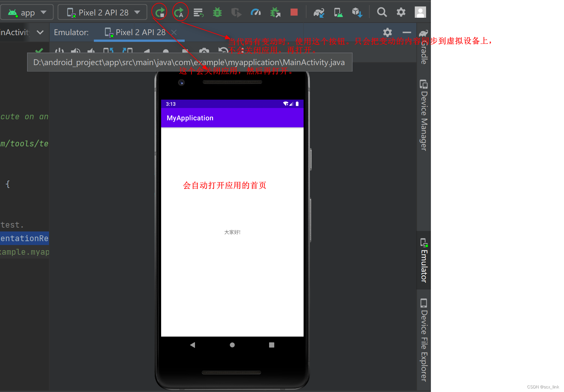Tap the phone's Home circle button
Screen dimensions: 564x392
click(x=232, y=345)
